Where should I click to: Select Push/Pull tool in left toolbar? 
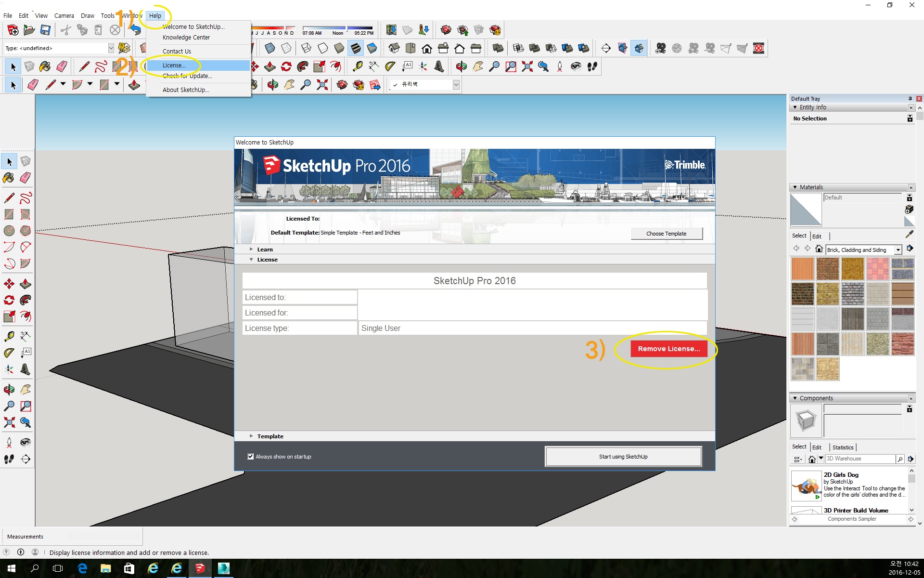pyautogui.click(x=26, y=284)
